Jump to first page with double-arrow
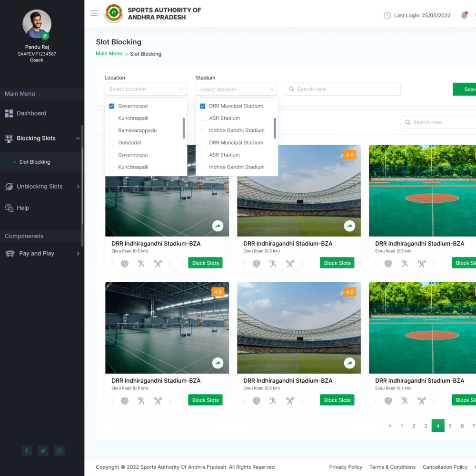The height and width of the screenshot is (476, 476). click(x=390, y=426)
